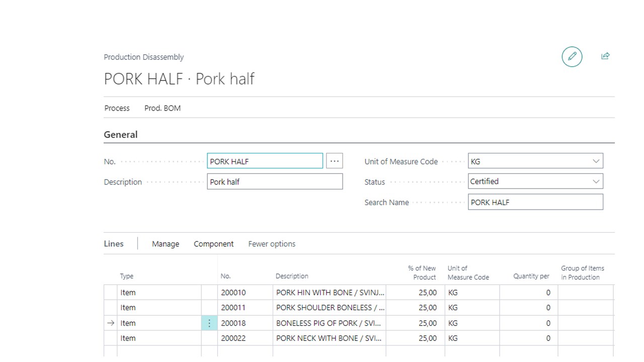Image resolution: width=644 pixels, height=362 pixels.
Task: Collapse the General section header
Action: click(121, 135)
